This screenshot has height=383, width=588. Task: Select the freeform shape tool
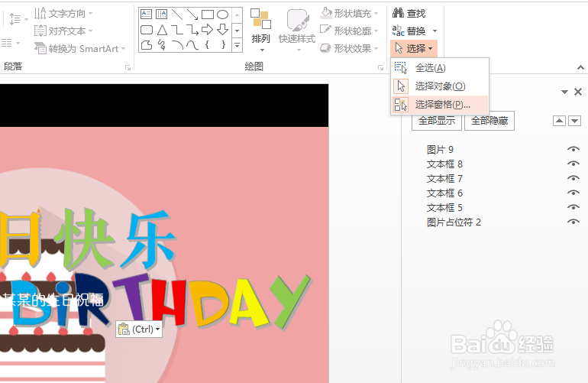(x=147, y=45)
